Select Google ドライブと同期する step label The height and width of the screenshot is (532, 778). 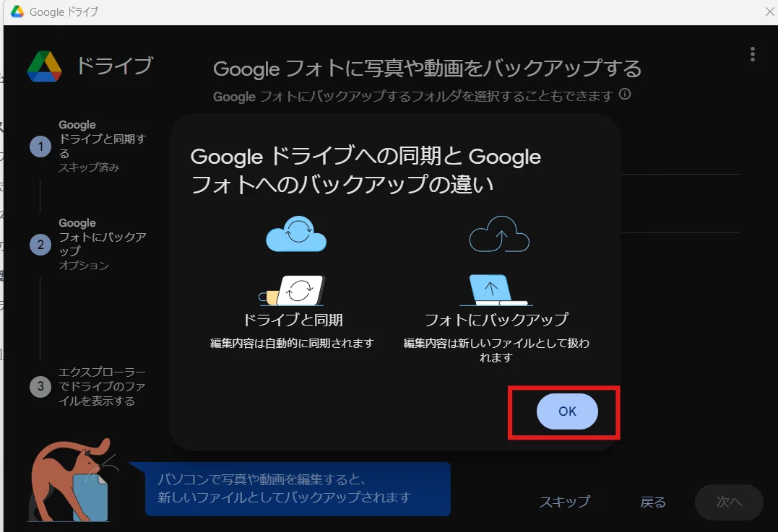tap(102, 139)
